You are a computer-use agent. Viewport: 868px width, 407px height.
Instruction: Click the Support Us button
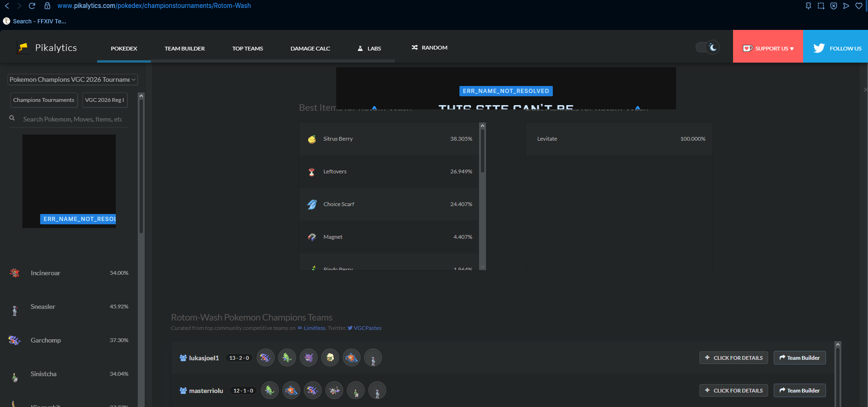(768, 46)
